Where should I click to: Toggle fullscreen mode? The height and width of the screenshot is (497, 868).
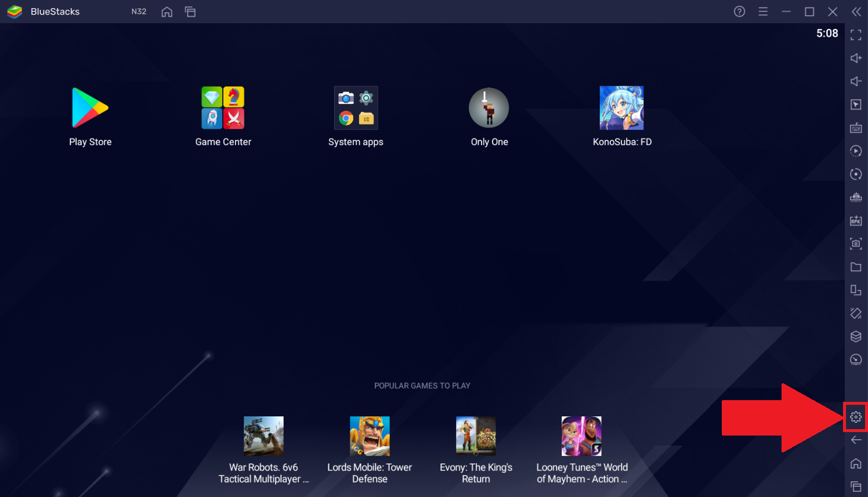856,35
